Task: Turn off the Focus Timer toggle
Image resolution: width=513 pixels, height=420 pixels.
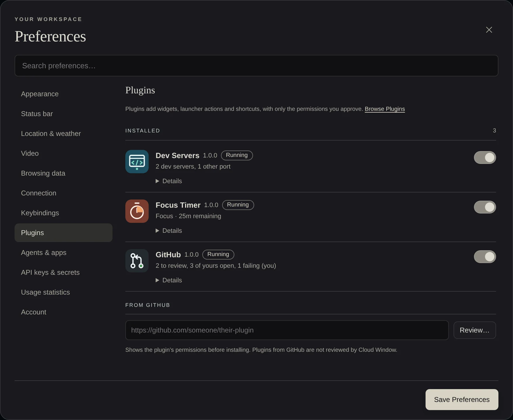Action: (x=485, y=207)
